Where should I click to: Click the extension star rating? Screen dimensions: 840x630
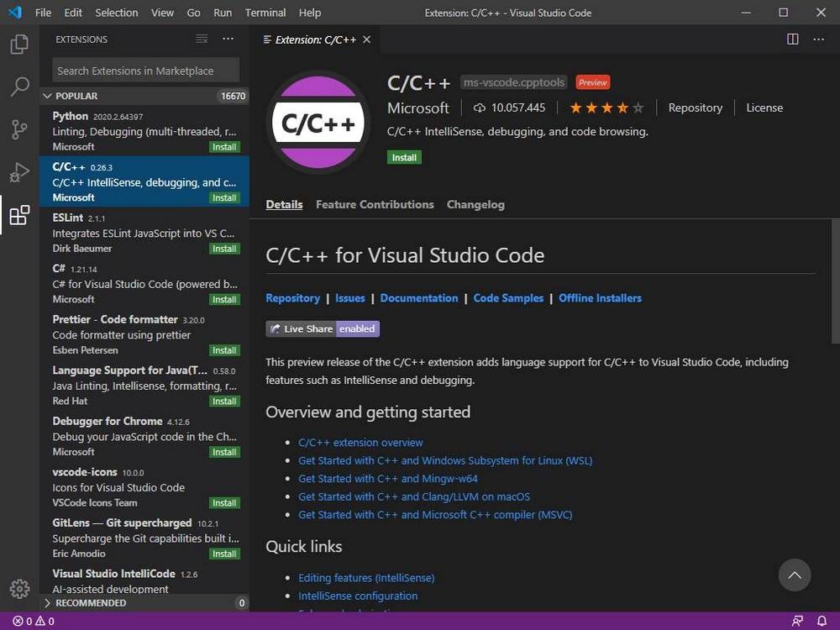[606, 108]
